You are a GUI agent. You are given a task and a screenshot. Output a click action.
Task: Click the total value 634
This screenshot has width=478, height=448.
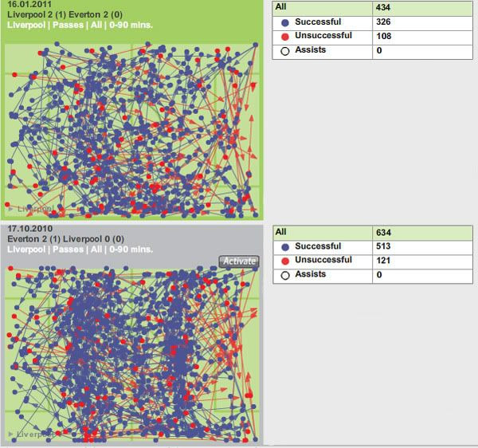coord(383,233)
